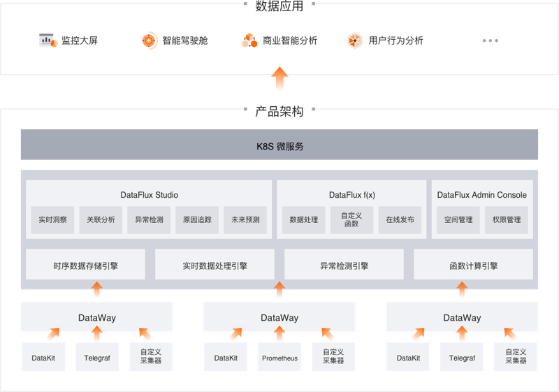Click the DataFlux Admin Console title
Screen dimensions: 559x392
[482, 195]
